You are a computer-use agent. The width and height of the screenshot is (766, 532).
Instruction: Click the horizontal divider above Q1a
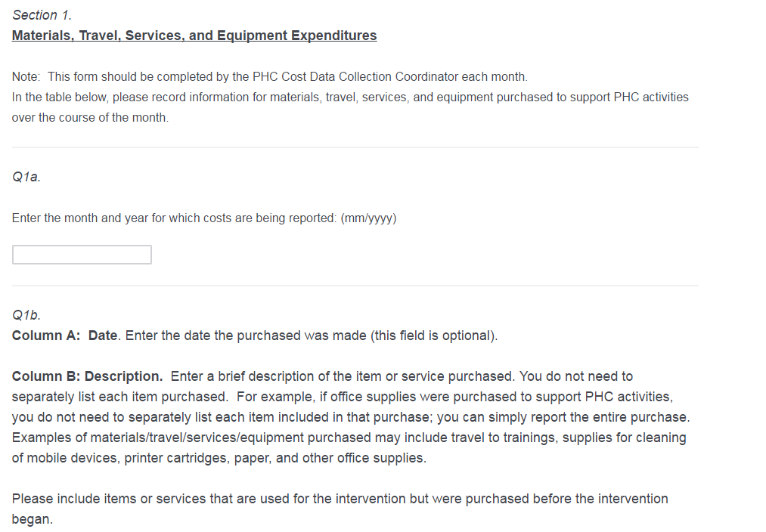point(355,147)
